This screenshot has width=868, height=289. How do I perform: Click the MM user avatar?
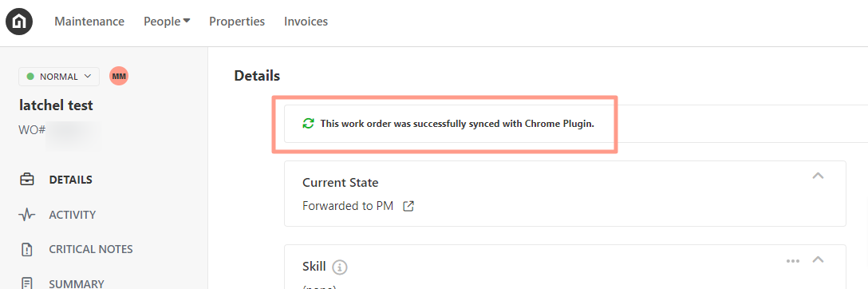click(x=119, y=77)
